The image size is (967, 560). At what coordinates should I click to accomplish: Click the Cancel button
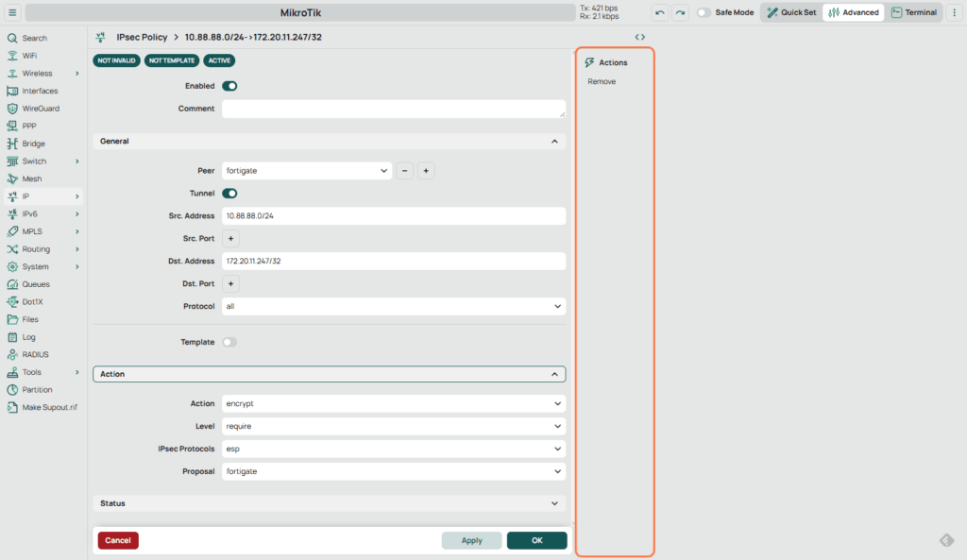[x=118, y=541]
